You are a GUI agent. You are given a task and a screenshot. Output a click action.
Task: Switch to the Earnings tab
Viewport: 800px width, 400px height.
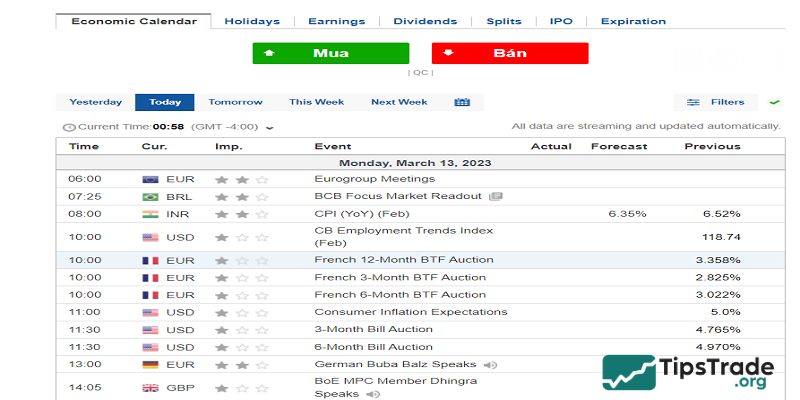(x=336, y=21)
